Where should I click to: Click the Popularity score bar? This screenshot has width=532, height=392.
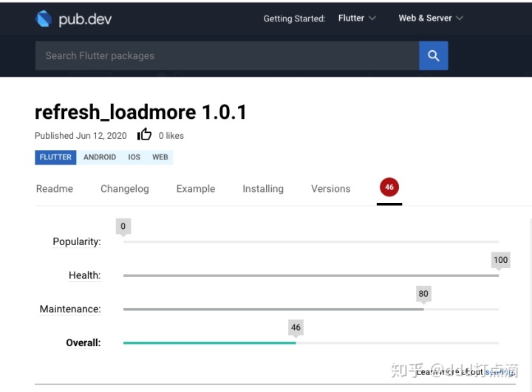[x=311, y=242]
